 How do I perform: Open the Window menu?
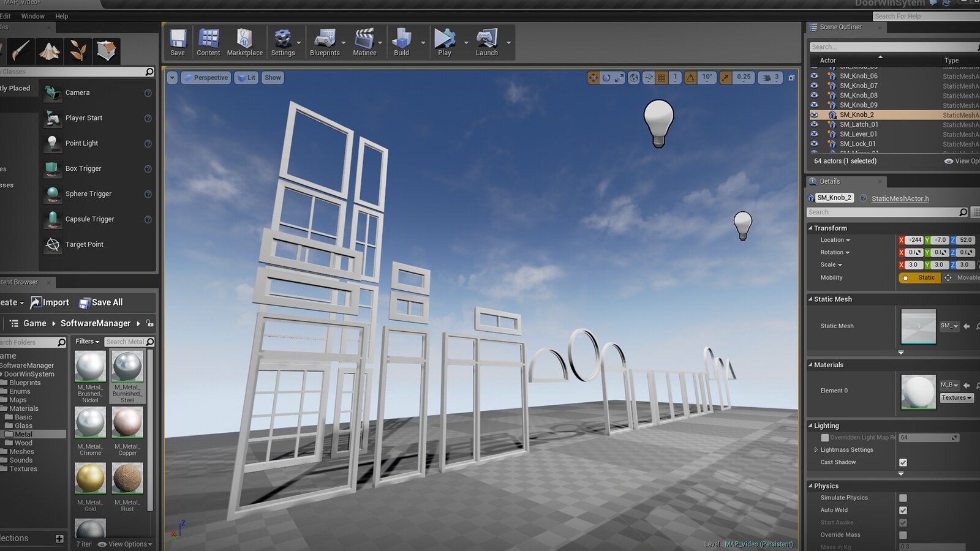(32, 16)
